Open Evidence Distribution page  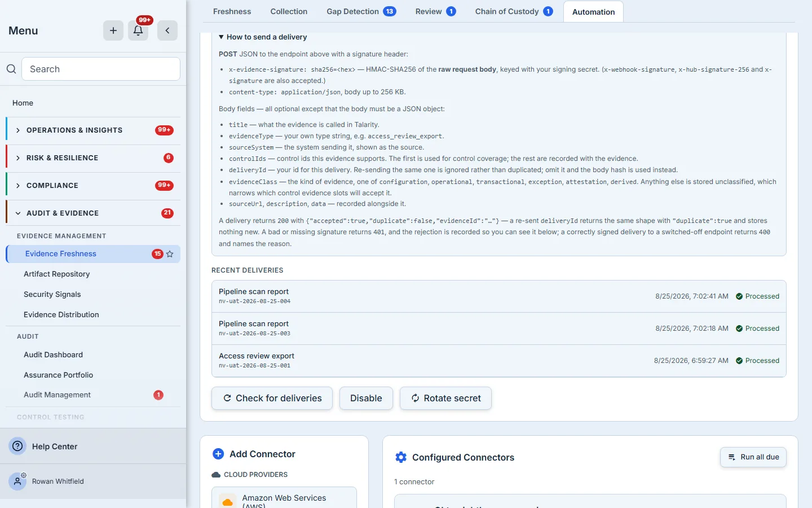coord(93,315)
